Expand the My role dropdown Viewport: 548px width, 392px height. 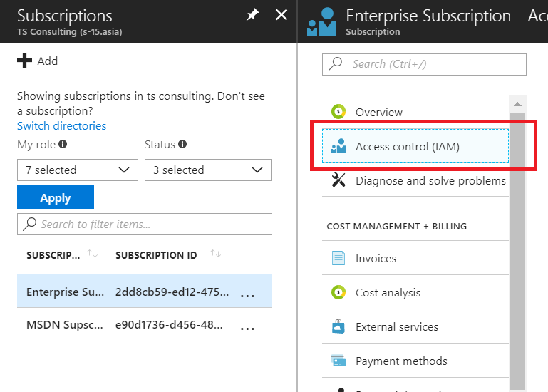coord(78,170)
